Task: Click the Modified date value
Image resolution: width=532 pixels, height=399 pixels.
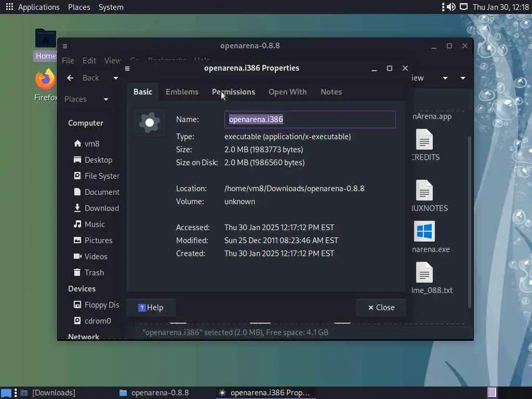Action: [281, 240]
